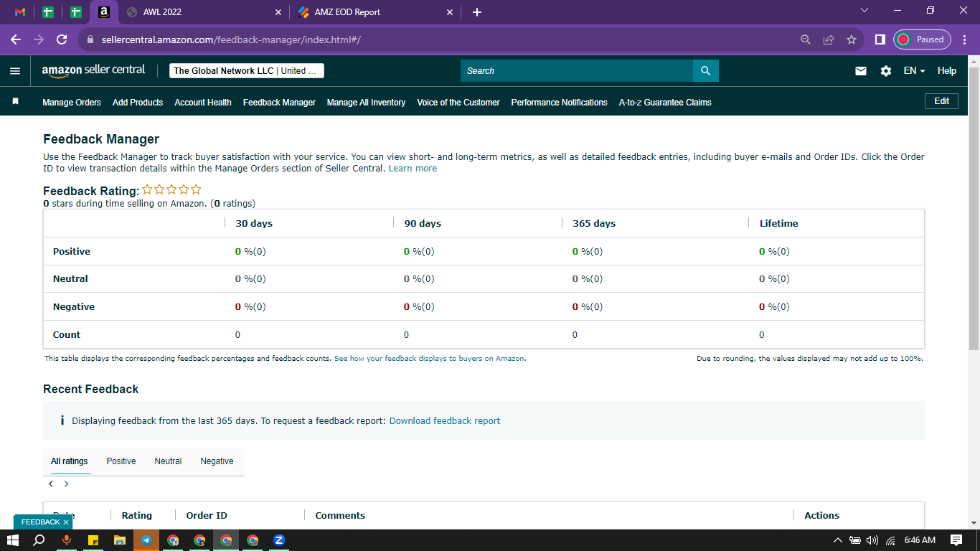Viewport: 980px width, 551px height.
Task: Click Download feedback report link
Action: point(445,421)
